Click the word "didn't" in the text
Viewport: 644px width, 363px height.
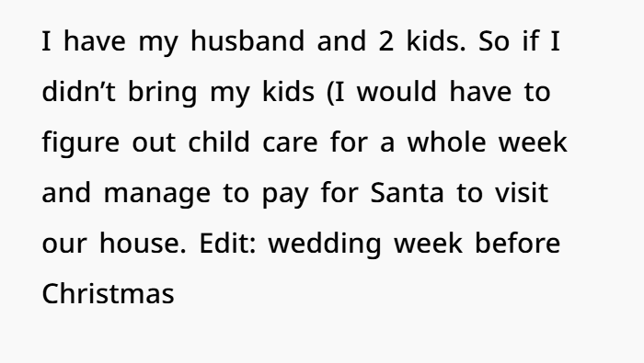(78, 92)
